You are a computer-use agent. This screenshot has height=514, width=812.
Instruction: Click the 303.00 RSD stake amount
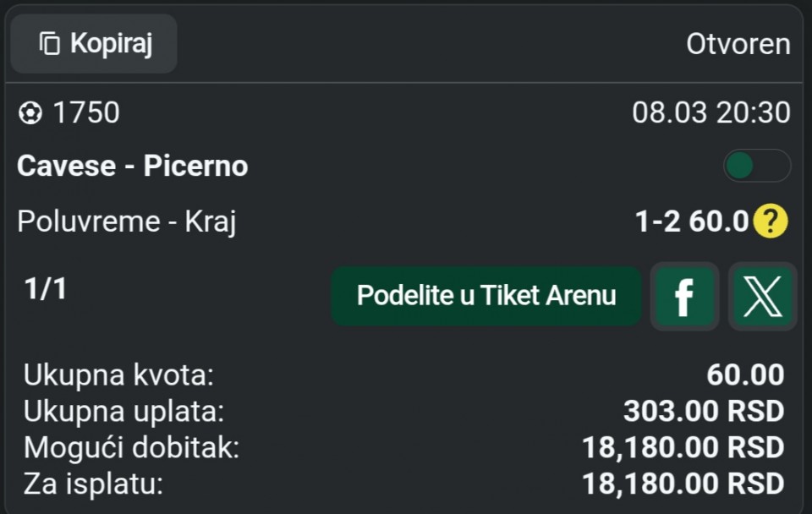(704, 412)
